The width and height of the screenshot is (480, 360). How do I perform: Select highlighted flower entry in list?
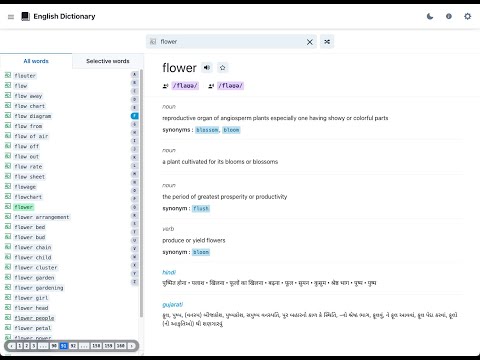[x=24, y=207]
